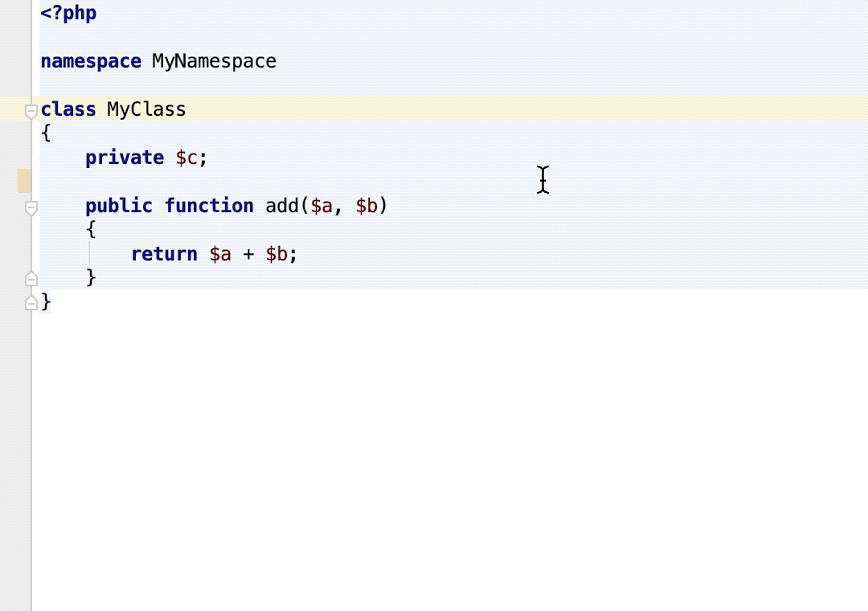This screenshot has height=611, width=868.
Task: Click $b in the return statement
Action: click(x=276, y=254)
